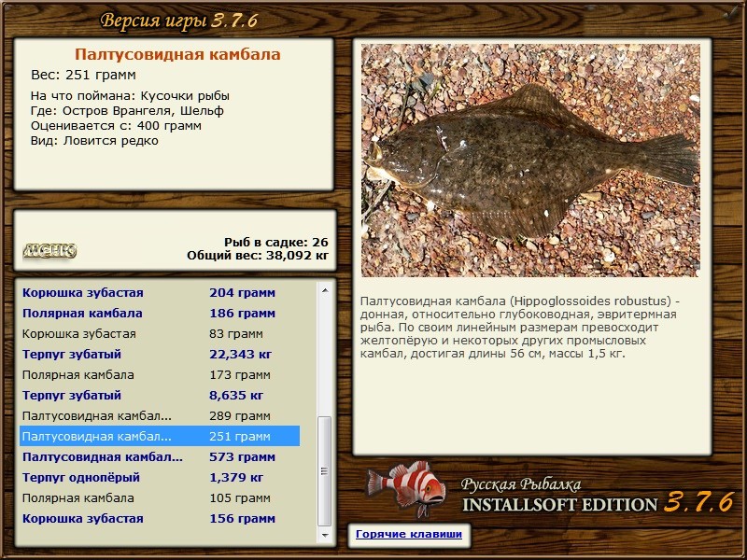This screenshot has height=560, width=747.
Task: Click the scroll up arrow of fish list
Action: pyautogui.click(x=325, y=290)
